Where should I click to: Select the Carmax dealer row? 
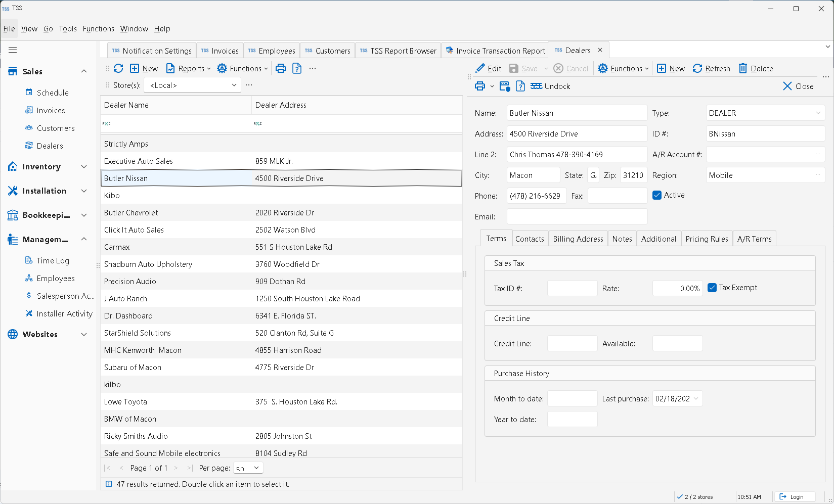(281, 247)
